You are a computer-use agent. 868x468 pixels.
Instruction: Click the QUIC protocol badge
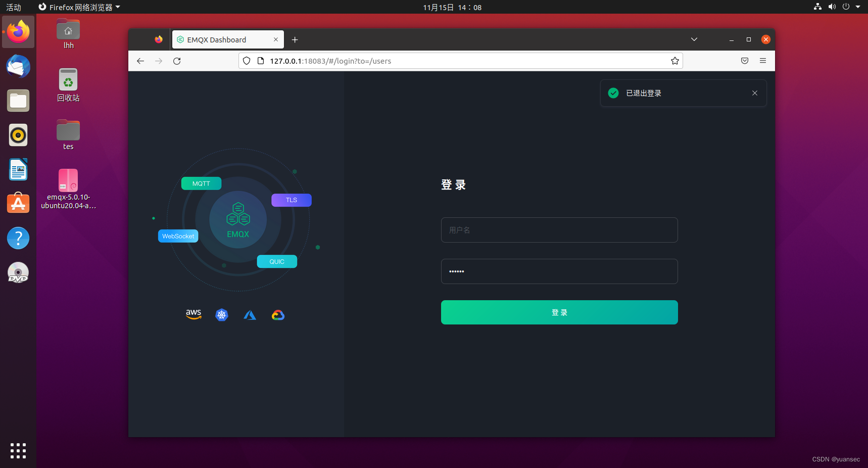click(x=277, y=261)
